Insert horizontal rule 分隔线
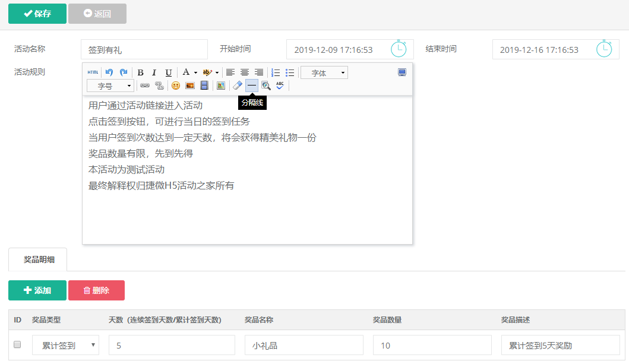The width and height of the screenshot is (629, 364). click(x=251, y=86)
